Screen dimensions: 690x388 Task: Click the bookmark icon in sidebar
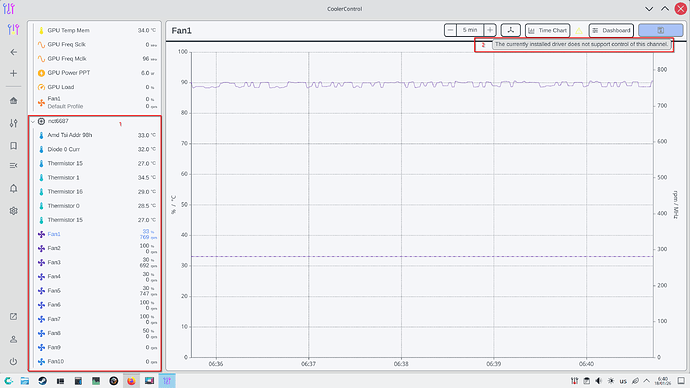pos(14,146)
